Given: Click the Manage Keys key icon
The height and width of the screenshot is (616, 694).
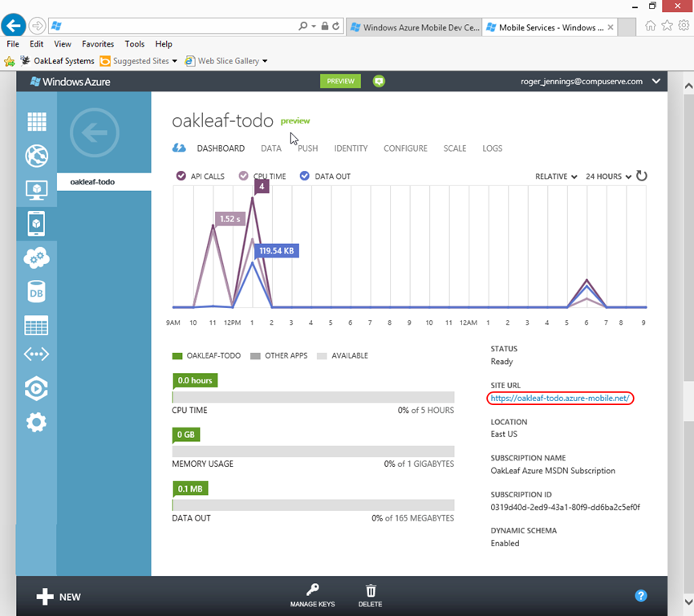Looking at the screenshot, I should 312,590.
